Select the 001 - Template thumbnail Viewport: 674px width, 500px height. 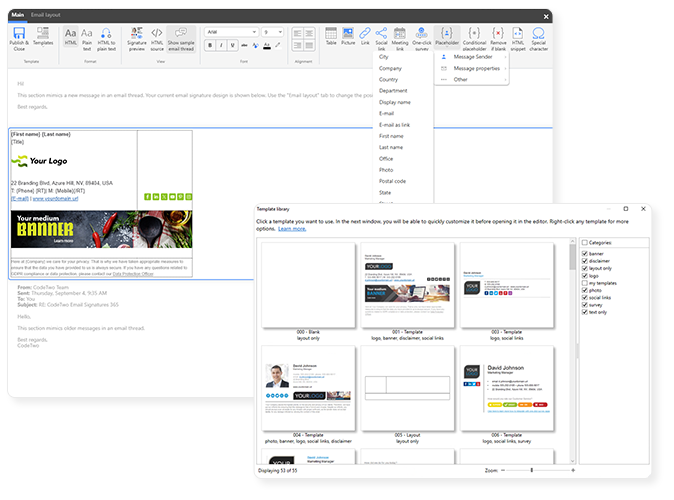coord(407,285)
